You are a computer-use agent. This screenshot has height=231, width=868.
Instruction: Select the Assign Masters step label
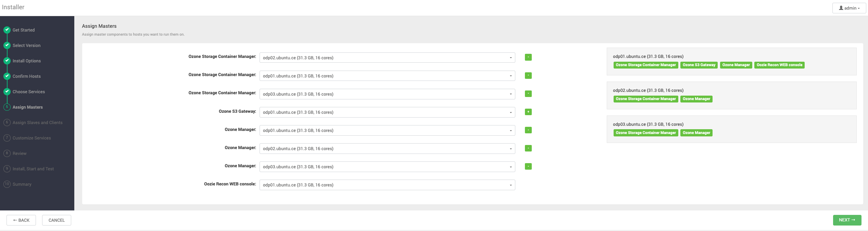[x=28, y=107]
